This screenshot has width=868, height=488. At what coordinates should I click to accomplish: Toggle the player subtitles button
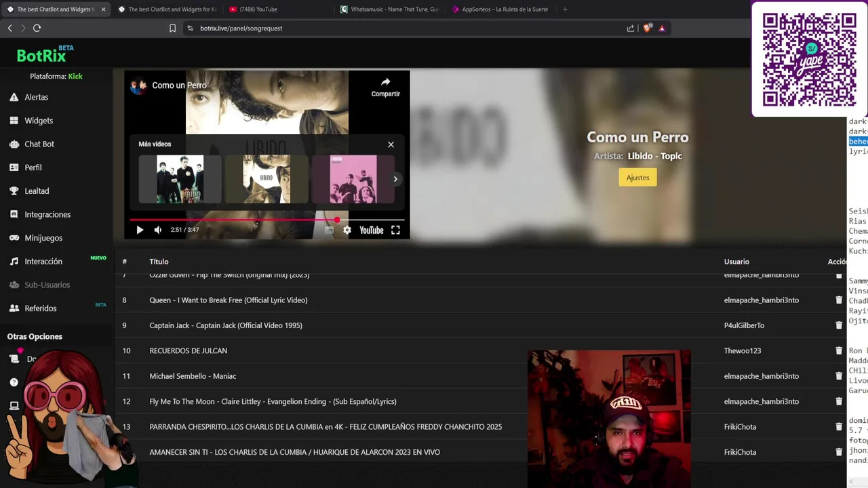(x=329, y=230)
